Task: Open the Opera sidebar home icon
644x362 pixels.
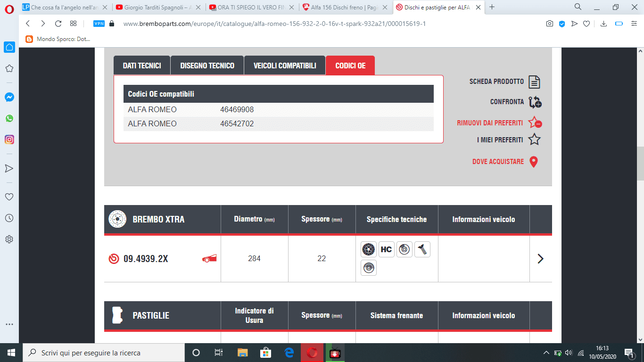Action: coord(9,47)
